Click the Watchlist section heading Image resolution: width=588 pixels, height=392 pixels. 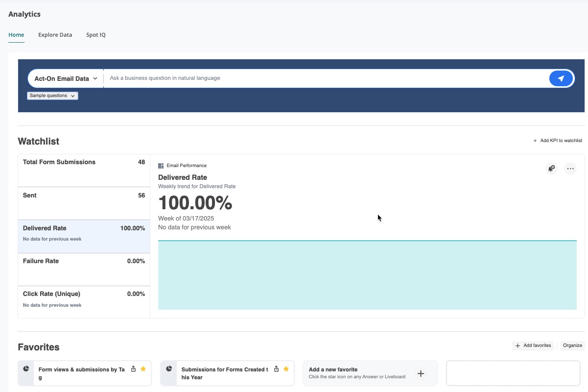click(x=39, y=141)
